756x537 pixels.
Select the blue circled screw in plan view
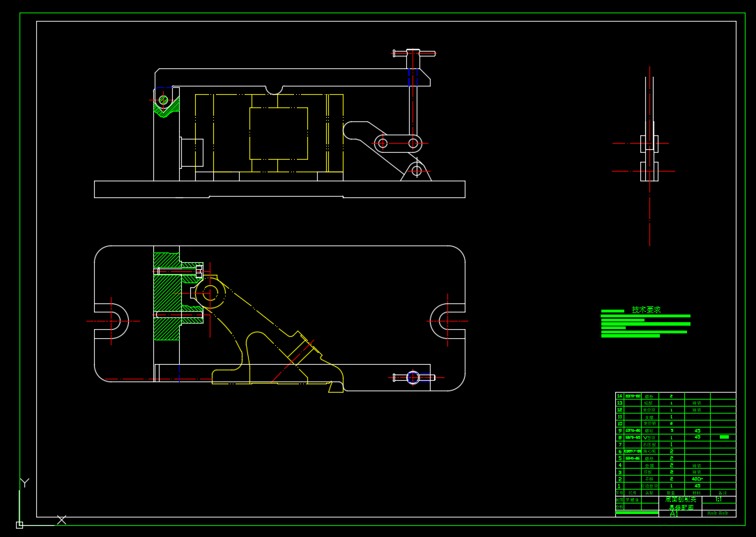point(413,377)
